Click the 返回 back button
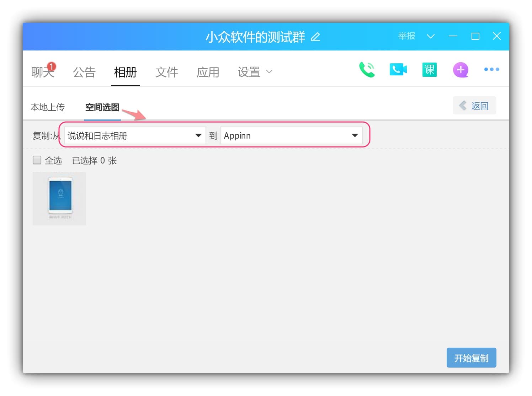 click(474, 105)
